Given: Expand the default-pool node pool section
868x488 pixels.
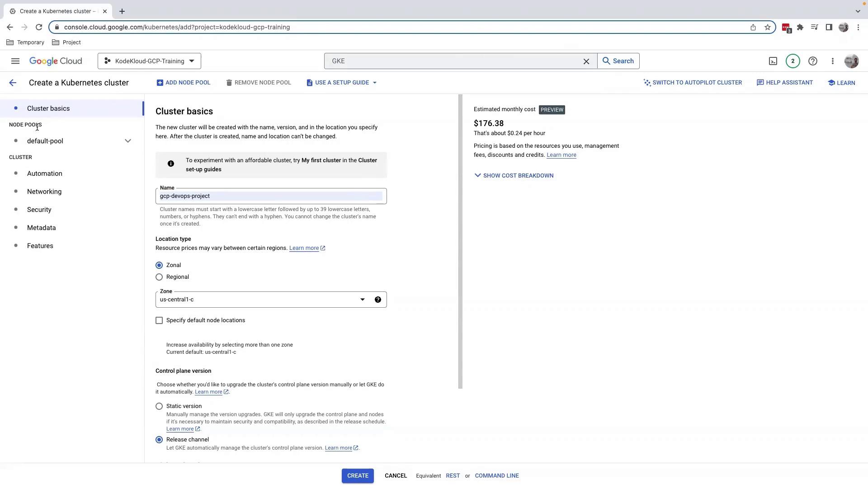Looking at the screenshot, I should pos(128,141).
